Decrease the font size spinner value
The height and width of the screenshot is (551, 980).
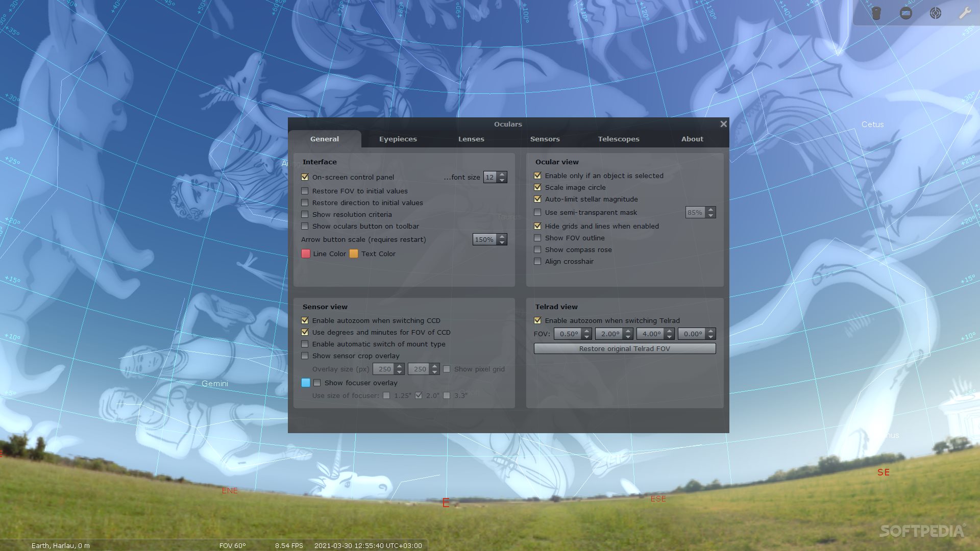(x=502, y=180)
